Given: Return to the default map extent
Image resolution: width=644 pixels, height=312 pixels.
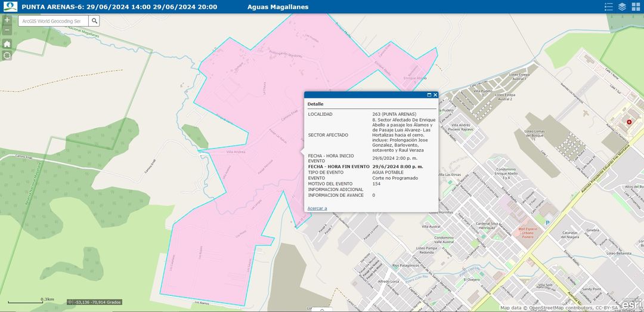Looking at the screenshot, I should point(7,44).
